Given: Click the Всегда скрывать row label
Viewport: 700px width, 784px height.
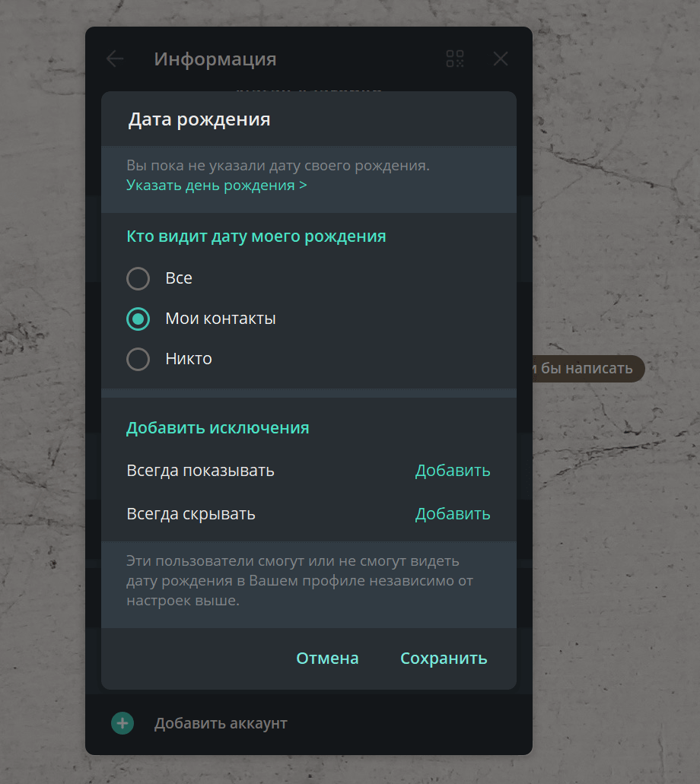Looking at the screenshot, I should coord(191,514).
